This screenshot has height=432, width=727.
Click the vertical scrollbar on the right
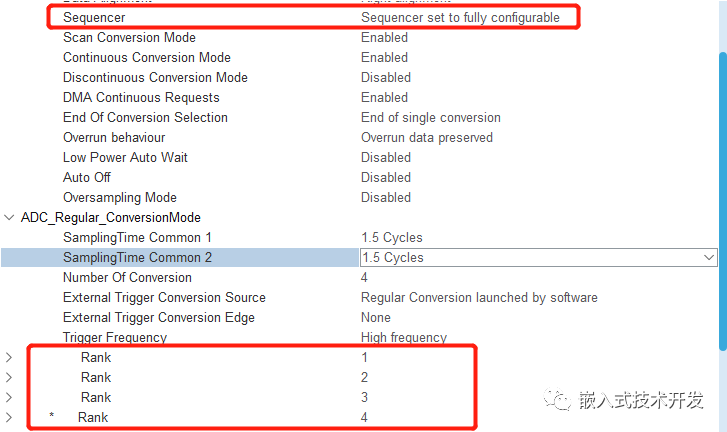coord(723,202)
